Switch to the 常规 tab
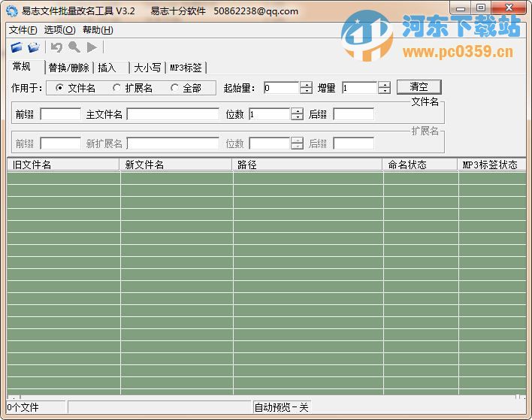This screenshot has width=532, height=420. click(x=26, y=67)
